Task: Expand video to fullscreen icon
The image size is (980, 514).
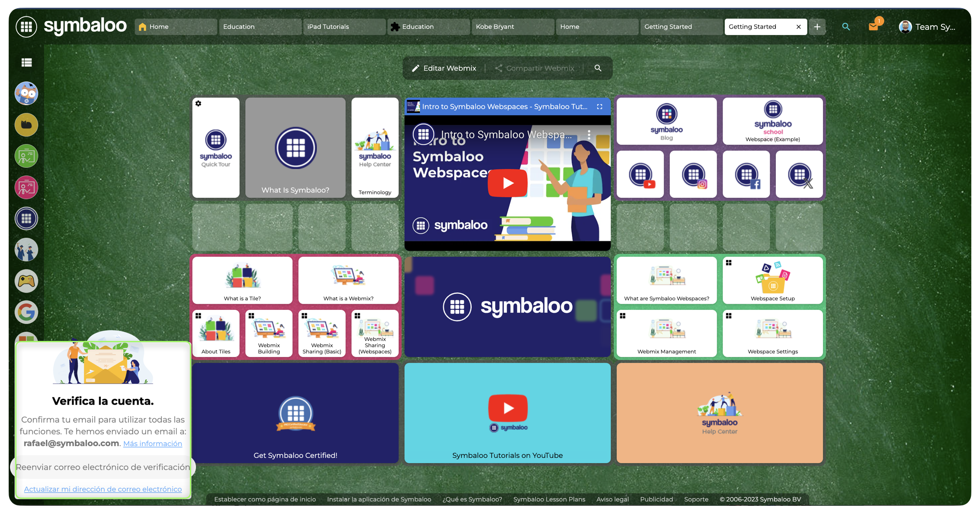Action: 599,107
